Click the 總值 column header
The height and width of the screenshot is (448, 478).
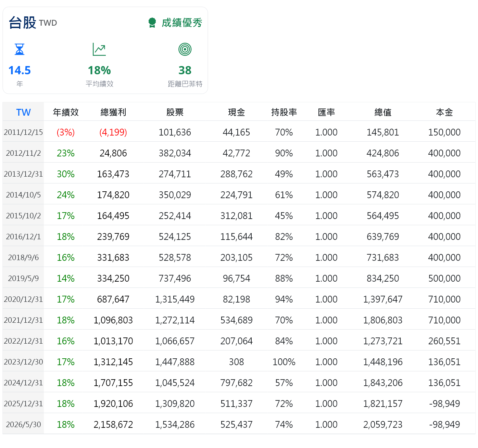(383, 112)
